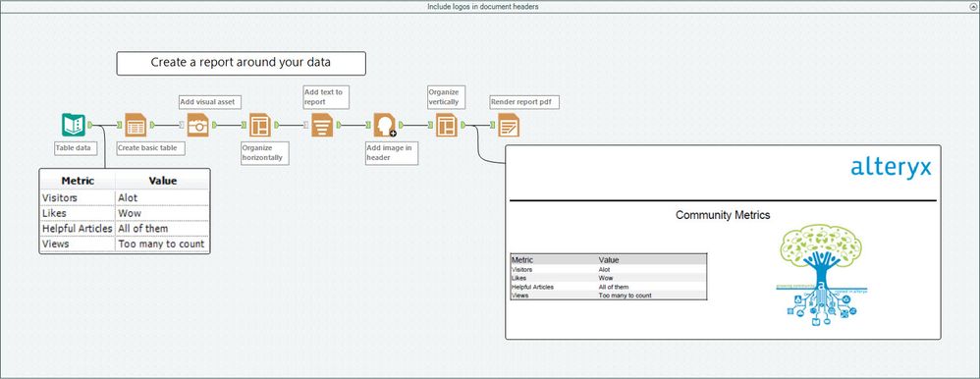Click the 'Views' cell in the data table
Viewport: 980px width, 379px height.
[78, 244]
